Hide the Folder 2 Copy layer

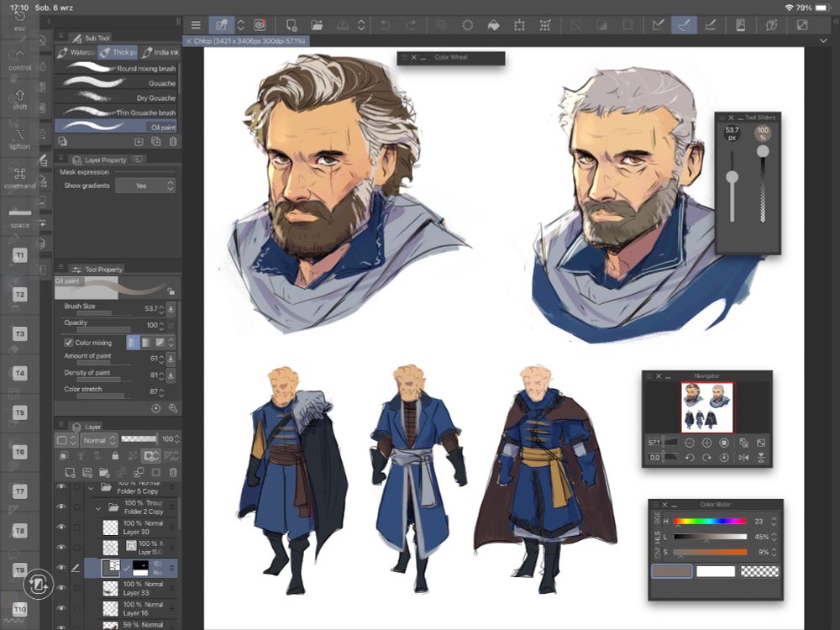(x=61, y=507)
